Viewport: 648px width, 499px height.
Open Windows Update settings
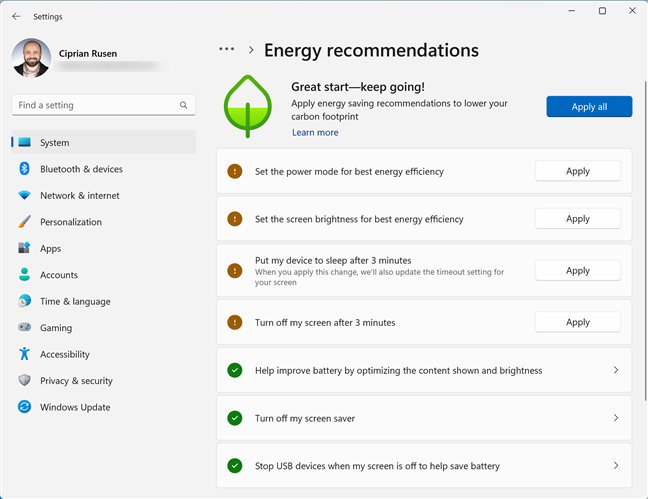[x=103, y=407]
